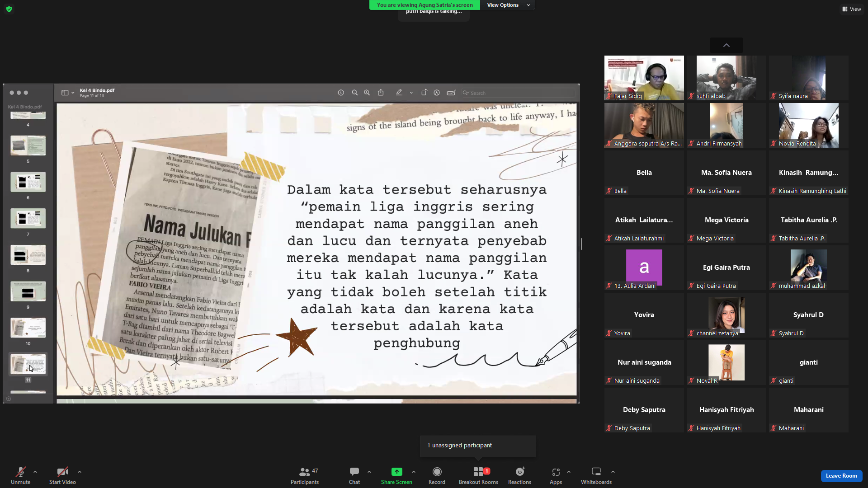
Task: Click the PDF share icon
Action: [x=381, y=93]
